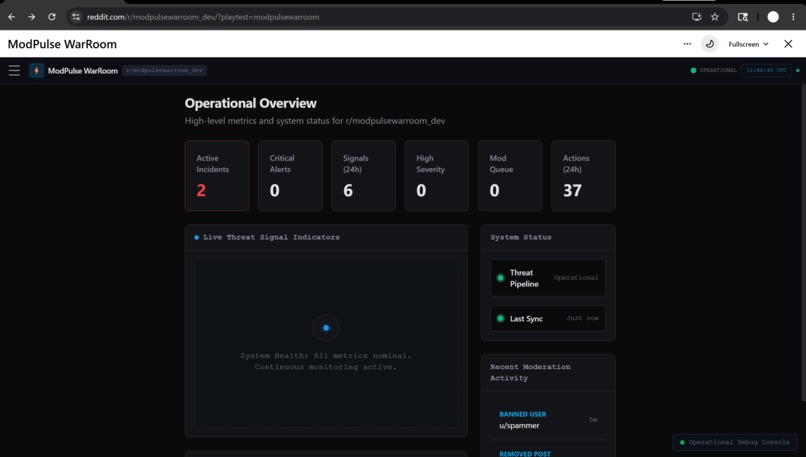Go forward in browser history
The height and width of the screenshot is (457, 806).
pyautogui.click(x=31, y=17)
